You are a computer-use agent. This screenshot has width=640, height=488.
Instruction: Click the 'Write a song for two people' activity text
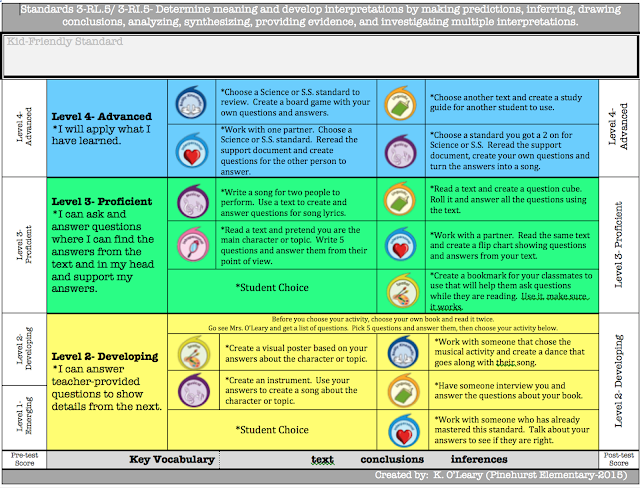coord(284,202)
